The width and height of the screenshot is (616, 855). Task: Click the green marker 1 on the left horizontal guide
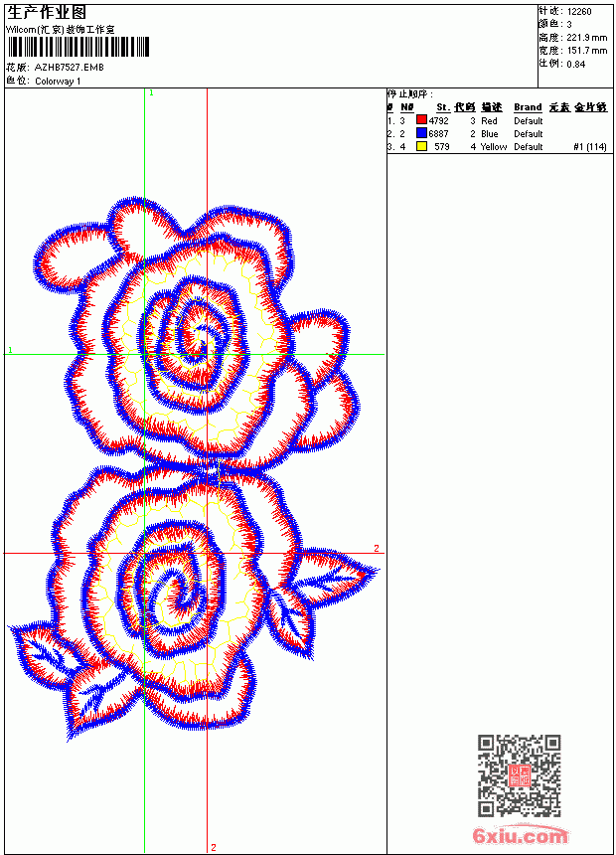pyautogui.click(x=10, y=350)
